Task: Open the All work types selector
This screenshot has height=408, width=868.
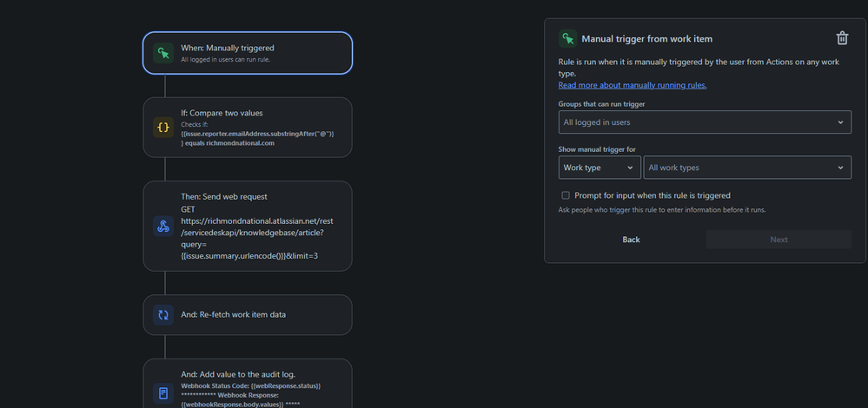Action: click(x=747, y=168)
